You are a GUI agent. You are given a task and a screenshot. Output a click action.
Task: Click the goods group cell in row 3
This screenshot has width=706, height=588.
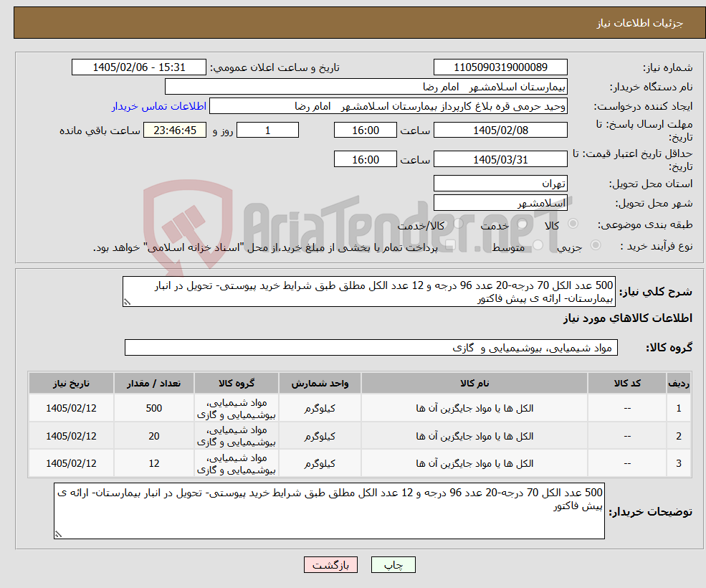coord(237,463)
